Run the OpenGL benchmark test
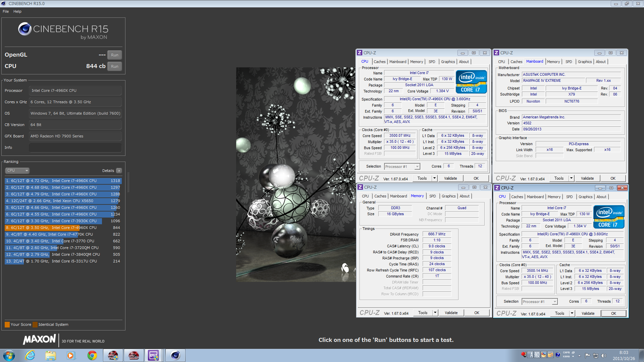The height and width of the screenshot is (362, 644). (114, 55)
